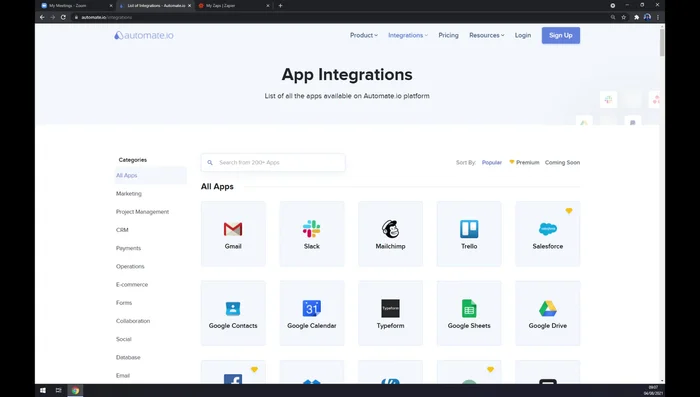The image size is (700, 397).
Task: Select the E-commerce category
Action: (132, 284)
